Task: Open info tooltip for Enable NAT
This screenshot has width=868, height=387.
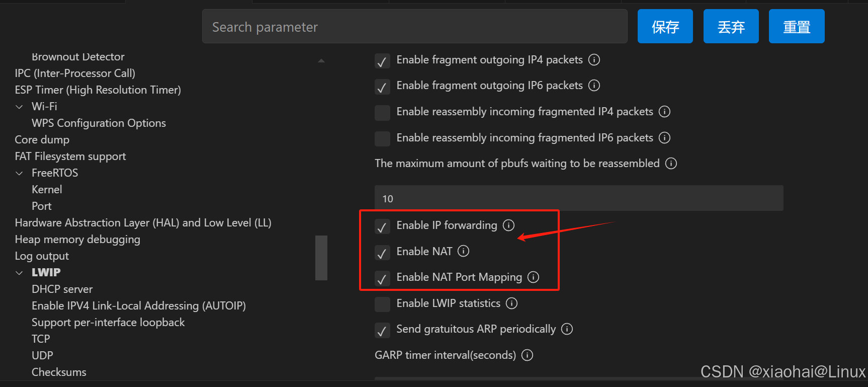Action: [x=463, y=251]
